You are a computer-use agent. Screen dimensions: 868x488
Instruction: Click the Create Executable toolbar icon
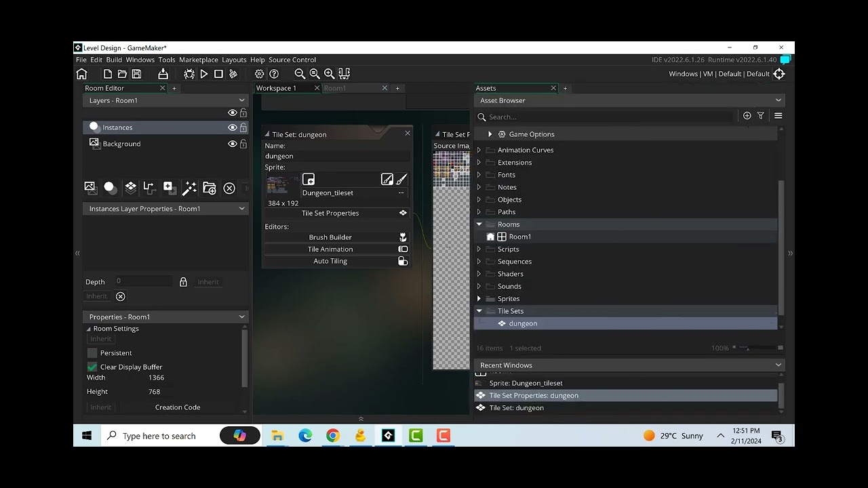[x=163, y=74]
